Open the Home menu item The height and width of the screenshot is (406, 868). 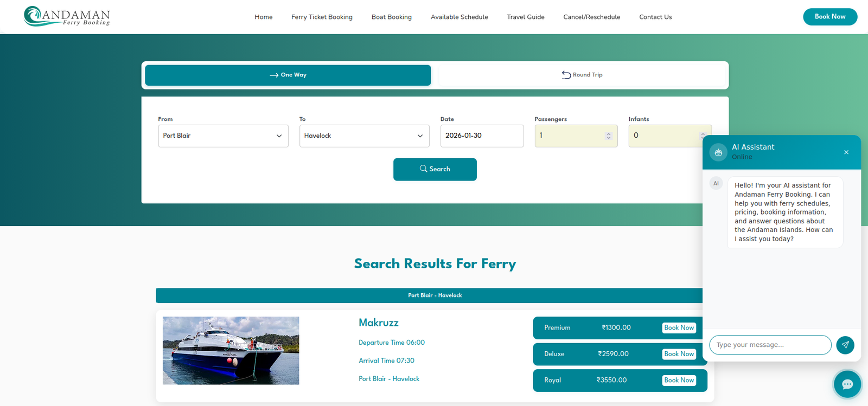tap(264, 17)
